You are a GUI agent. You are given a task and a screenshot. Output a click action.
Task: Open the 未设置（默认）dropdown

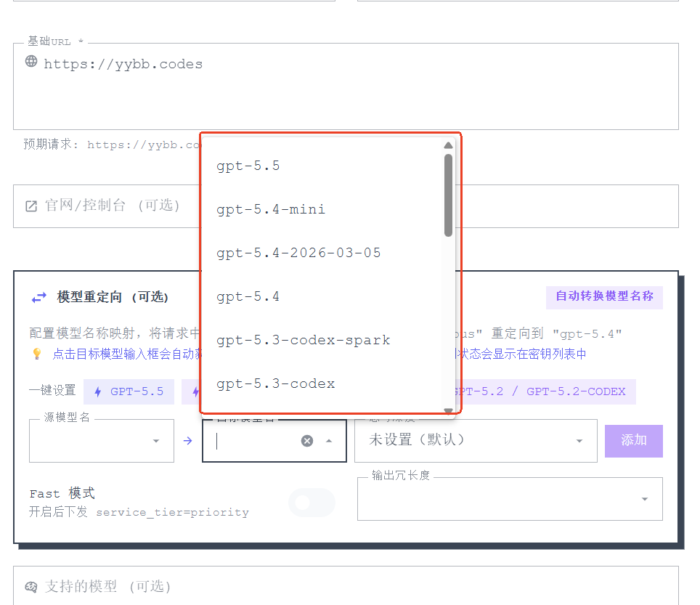pyautogui.click(x=476, y=441)
